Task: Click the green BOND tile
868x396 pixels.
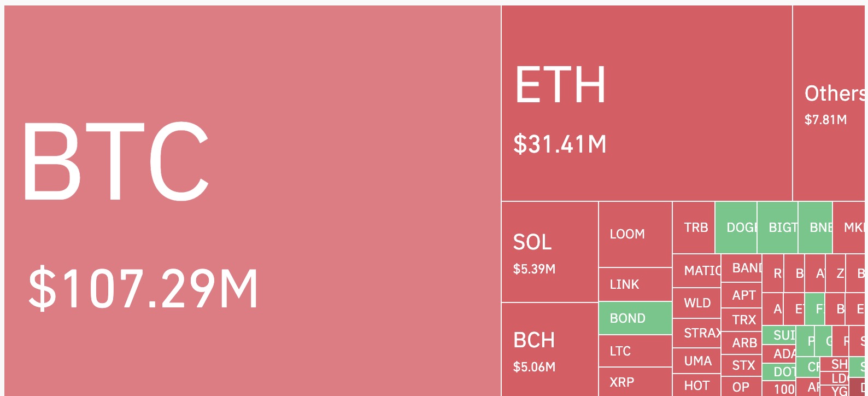Action: (x=635, y=318)
